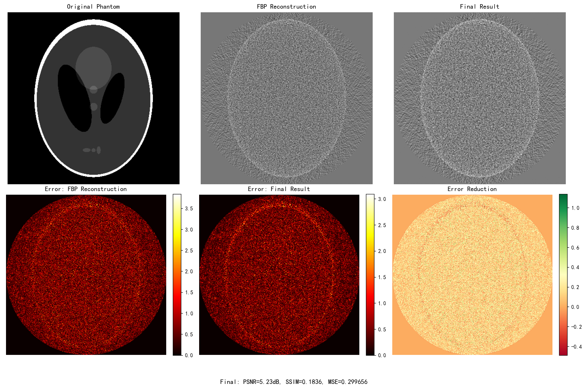
Task: Click the Final Result error colorbar
Action: point(370,274)
